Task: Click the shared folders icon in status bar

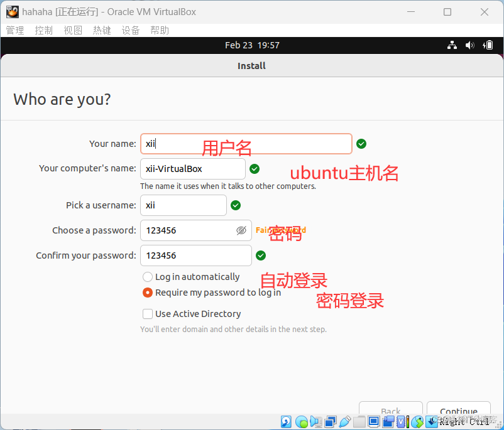Action: click(x=359, y=421)
